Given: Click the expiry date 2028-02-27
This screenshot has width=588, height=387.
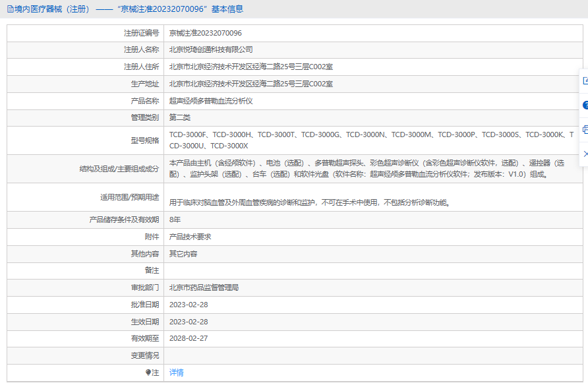Looking at the screenshot, I should point(189,338).
